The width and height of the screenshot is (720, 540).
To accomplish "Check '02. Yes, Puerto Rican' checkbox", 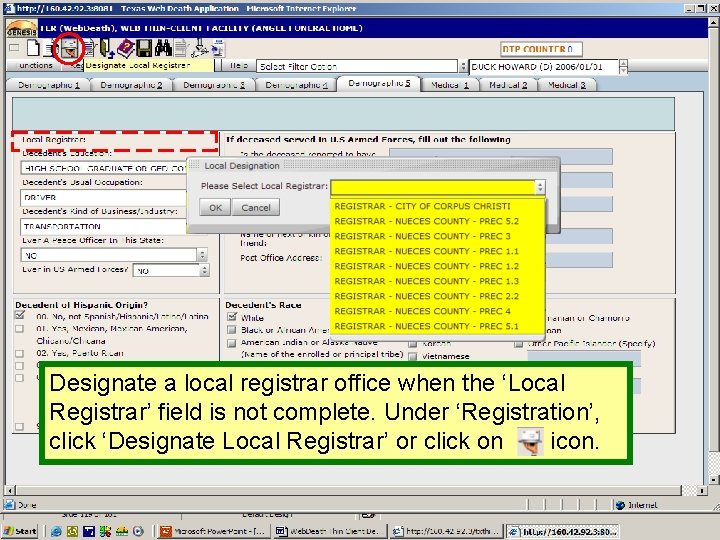I will point(19,354).
